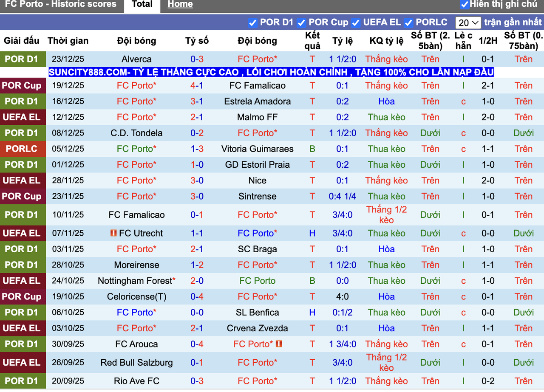Click the date 06/10/25

click(x=68, y=313)
